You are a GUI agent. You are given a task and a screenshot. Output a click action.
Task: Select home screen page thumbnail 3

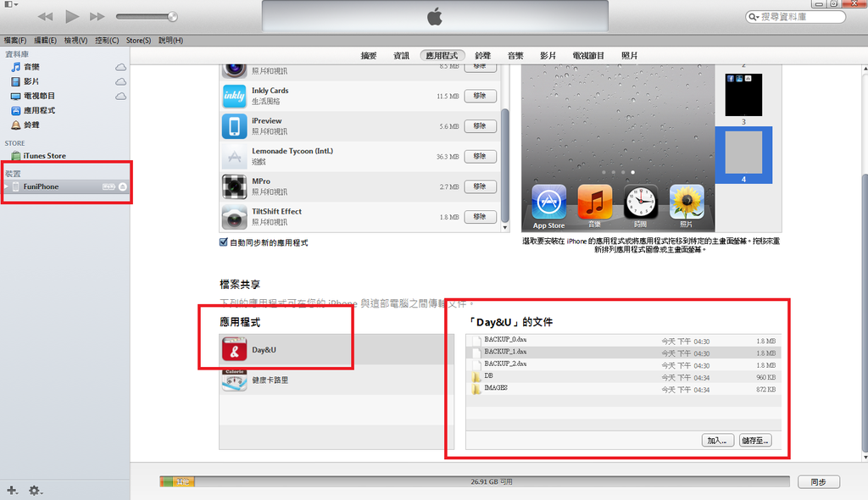click(743, 95)
